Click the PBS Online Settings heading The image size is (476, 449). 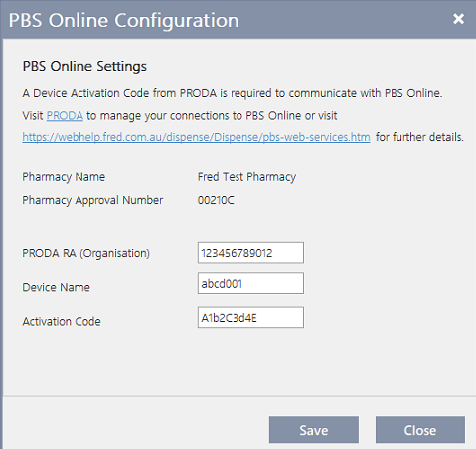[x=84, y=66]
